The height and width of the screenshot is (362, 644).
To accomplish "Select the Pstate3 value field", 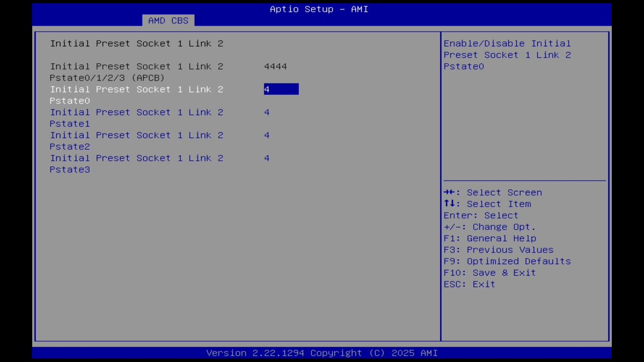I will pyautogui.click(x=267, y=158).
